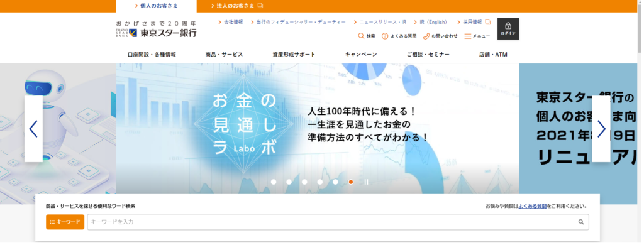644x245 pixels.
Task: Click the login lock icon button
Action: [x=508, y=29]
